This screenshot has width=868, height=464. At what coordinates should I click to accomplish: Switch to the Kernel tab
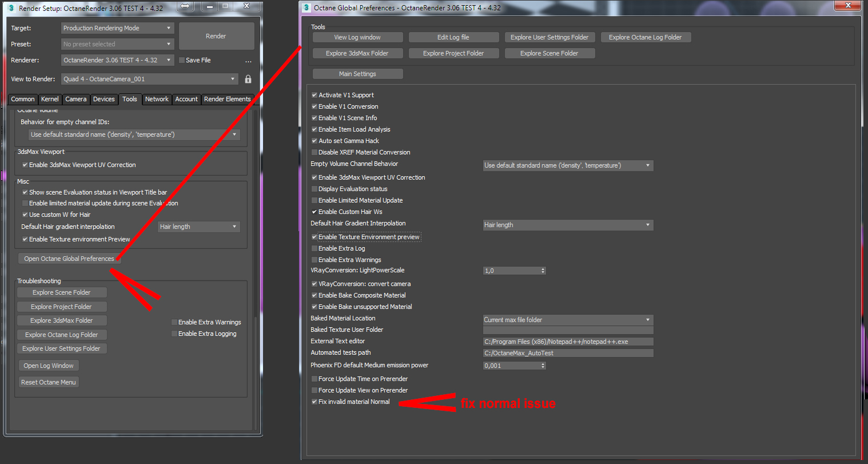point(50,99)
